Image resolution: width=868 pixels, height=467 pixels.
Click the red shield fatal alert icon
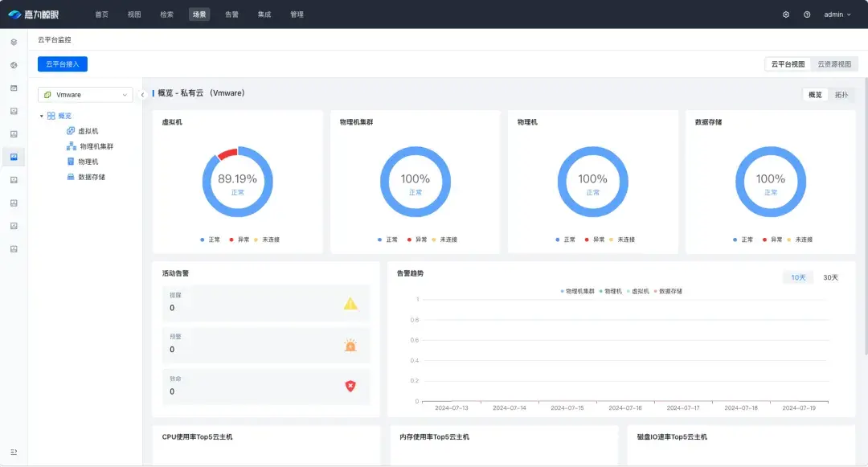tap(350, 386)
